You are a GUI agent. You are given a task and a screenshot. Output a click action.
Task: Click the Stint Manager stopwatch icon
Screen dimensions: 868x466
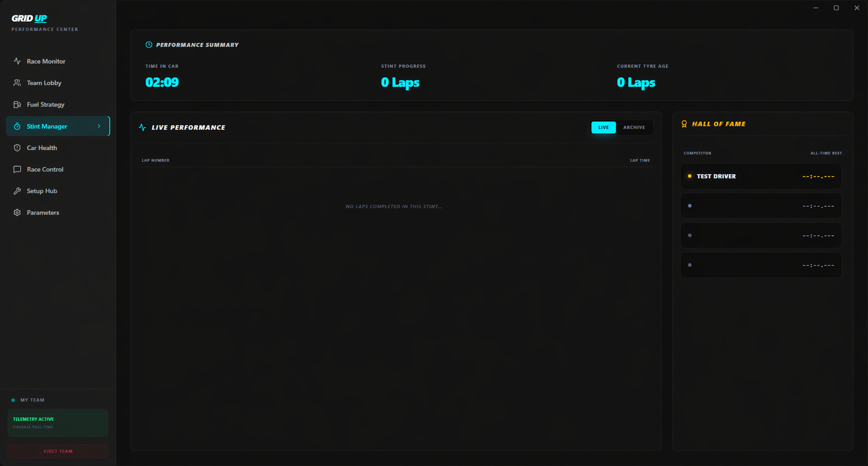(x=17, y=126)
